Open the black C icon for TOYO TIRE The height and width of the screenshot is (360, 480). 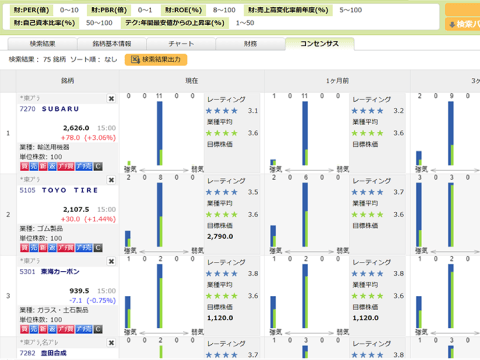click(98, 248)
